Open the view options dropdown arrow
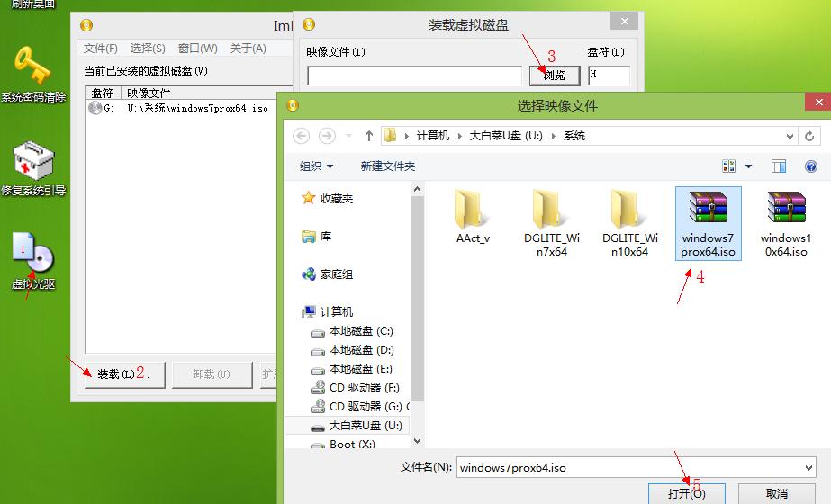This screenshot has height=504, width=831. click(748, 166)
